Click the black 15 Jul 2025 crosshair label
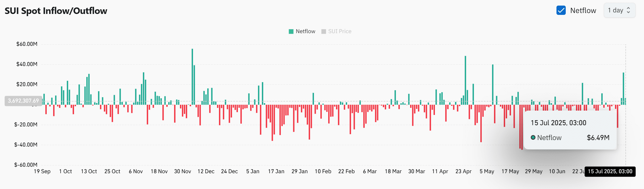 pos(610,171)
